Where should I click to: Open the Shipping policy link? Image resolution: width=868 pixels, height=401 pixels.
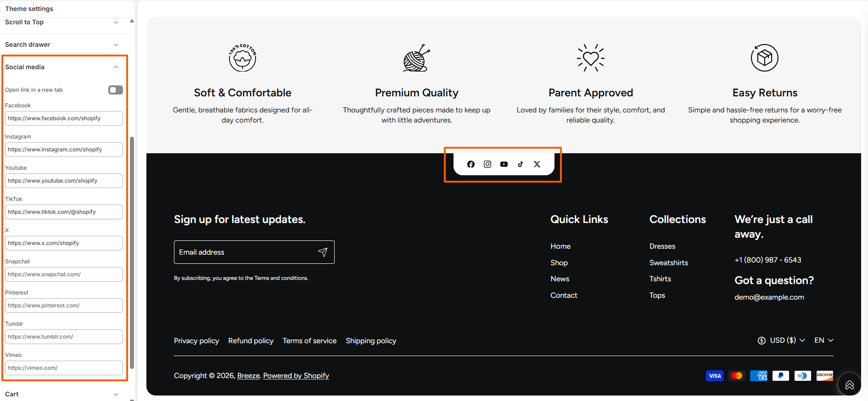click(x=371, y=341)
